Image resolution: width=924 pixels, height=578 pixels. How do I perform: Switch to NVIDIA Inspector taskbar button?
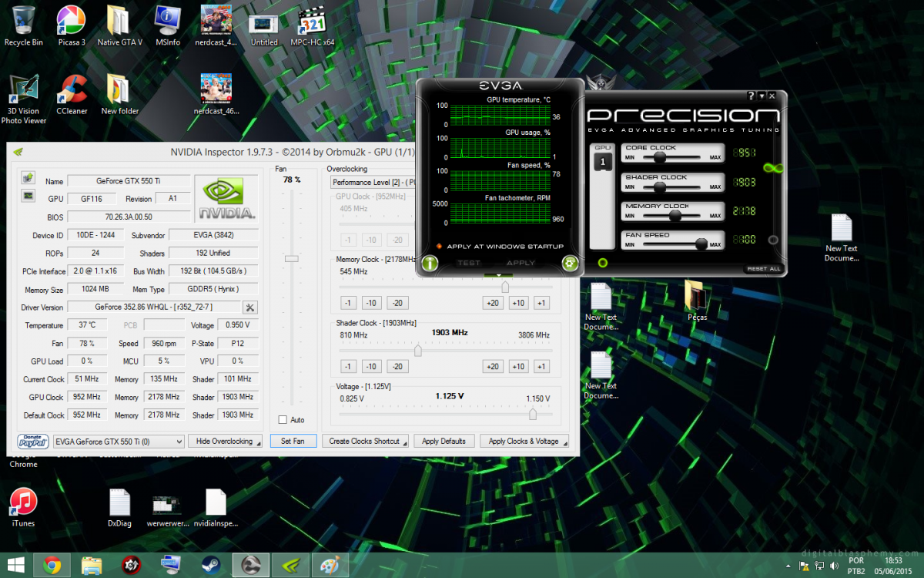pos(291,565)
